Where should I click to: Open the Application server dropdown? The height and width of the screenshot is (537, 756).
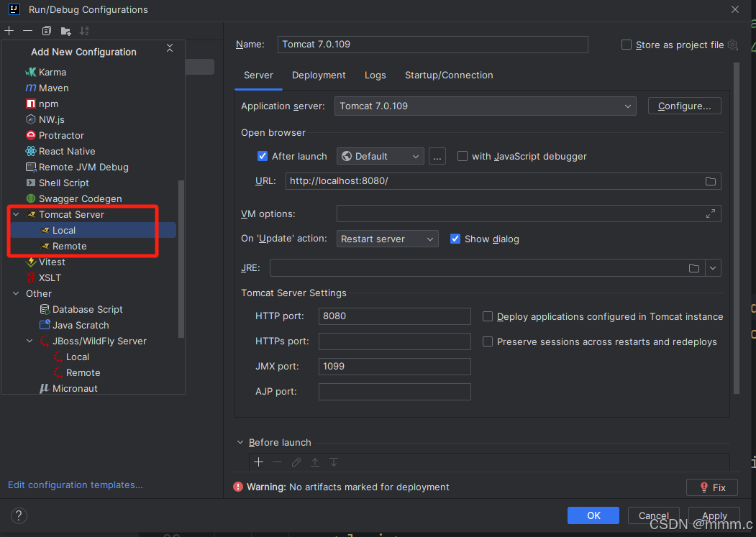point(485,106)
